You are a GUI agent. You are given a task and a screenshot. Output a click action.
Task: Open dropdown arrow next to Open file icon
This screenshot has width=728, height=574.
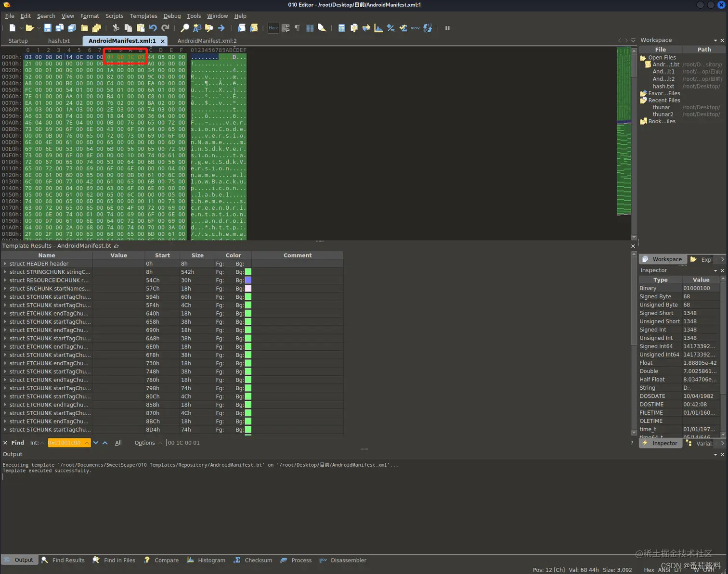coord(39,28)
